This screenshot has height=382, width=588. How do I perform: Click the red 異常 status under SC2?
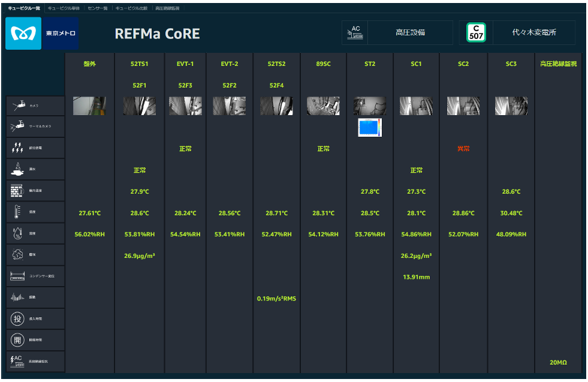point(463,149)
